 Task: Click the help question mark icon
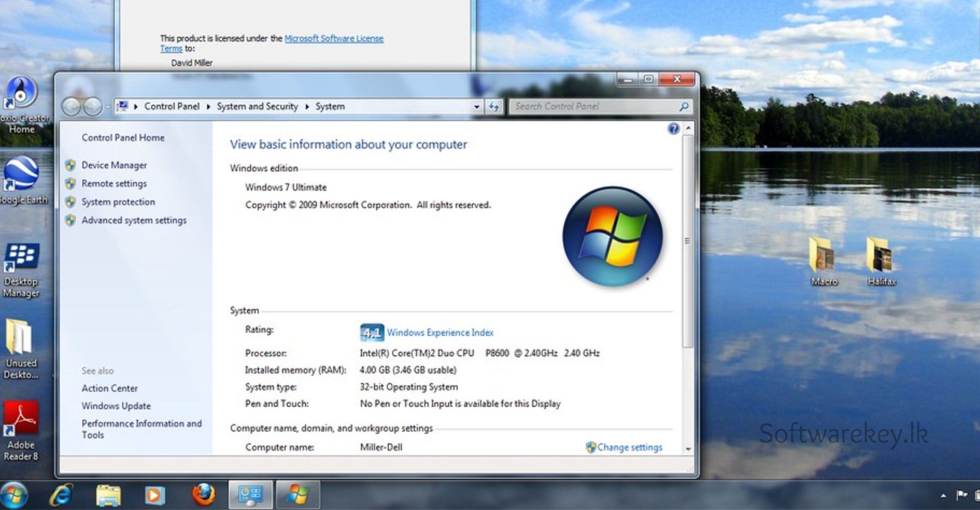point(673,129)
